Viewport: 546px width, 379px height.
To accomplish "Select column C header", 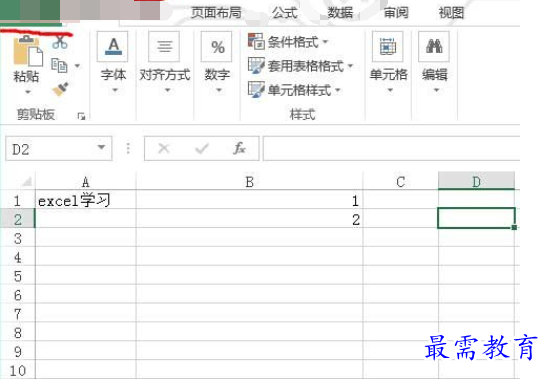I will tap(400, 182).
